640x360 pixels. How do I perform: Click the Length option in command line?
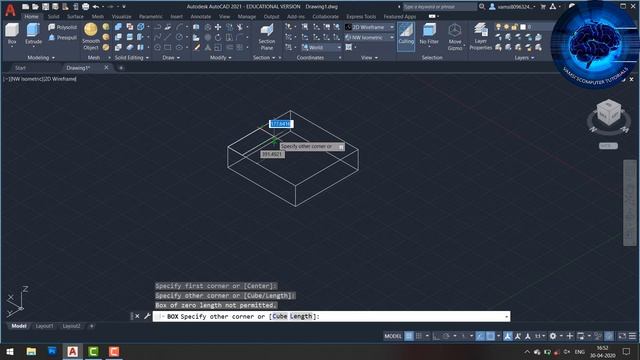(x=301, y=316)
